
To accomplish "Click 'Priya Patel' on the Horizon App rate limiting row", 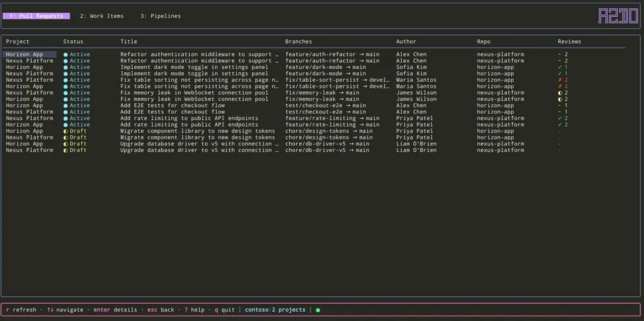I will click(415, 125).
